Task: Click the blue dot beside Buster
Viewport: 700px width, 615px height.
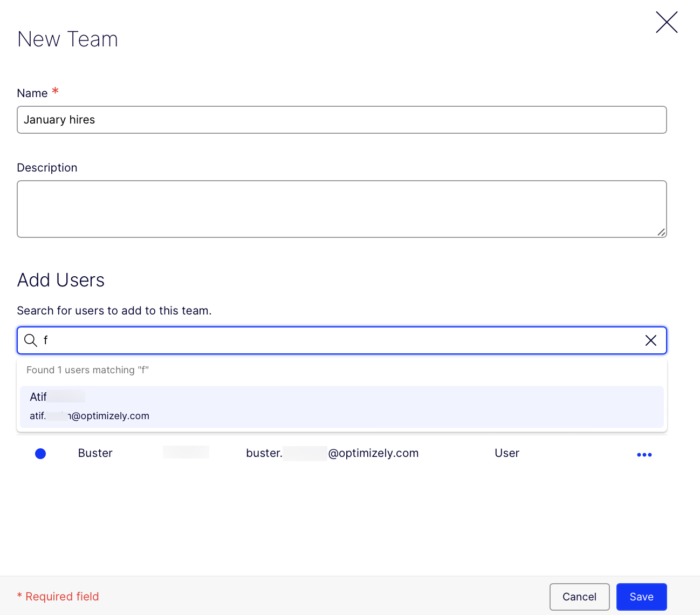Action: pos(40,454)
